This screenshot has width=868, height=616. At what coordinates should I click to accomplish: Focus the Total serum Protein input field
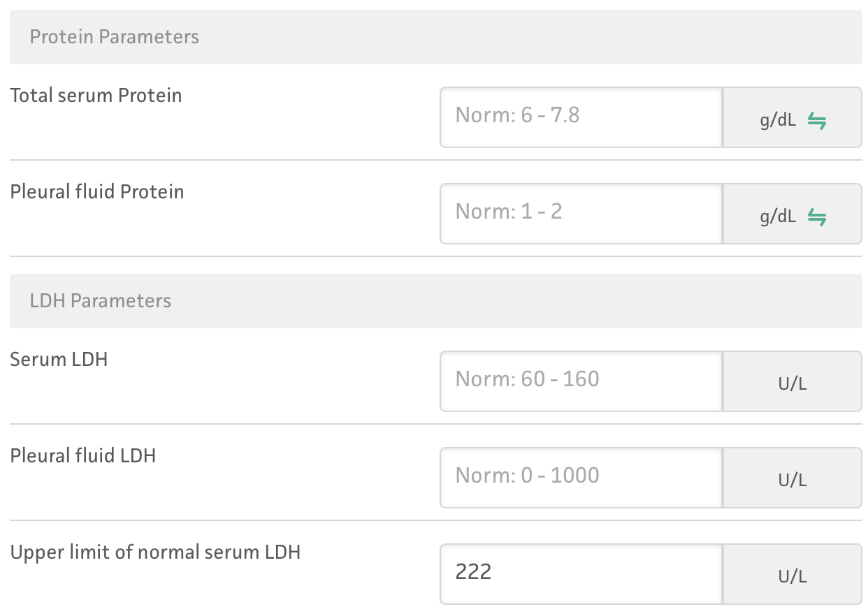point(580,117)
